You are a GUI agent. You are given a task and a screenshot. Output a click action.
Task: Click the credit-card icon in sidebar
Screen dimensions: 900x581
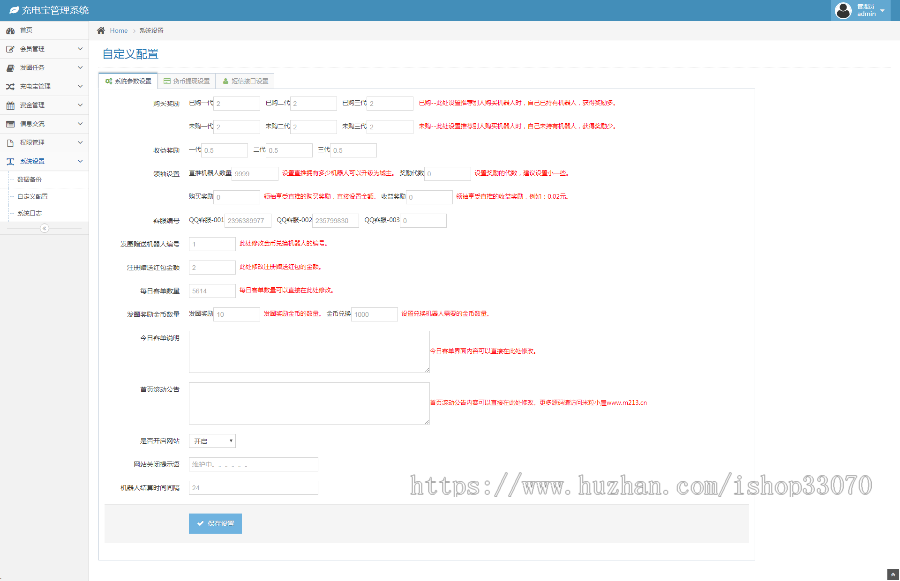[x=10, y=124]
